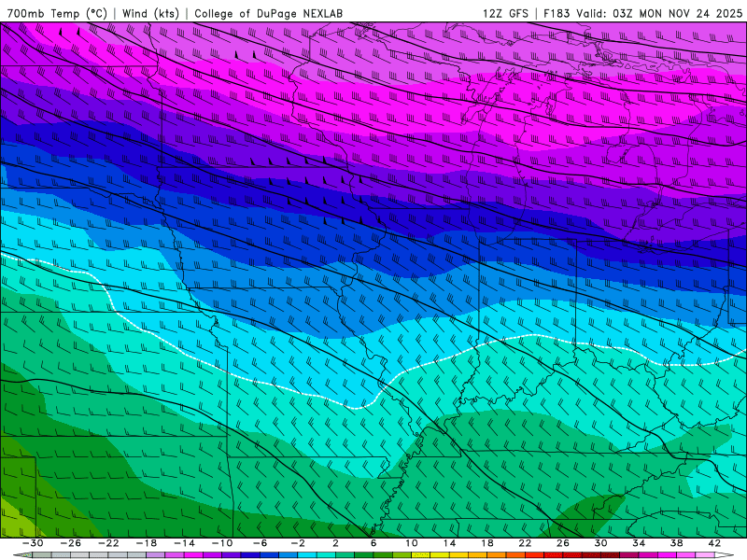This screenshot has height=560, width=747.
Task: Click the "College of DuPage NEXLAB" header text
Action: (x=268, y=13)
